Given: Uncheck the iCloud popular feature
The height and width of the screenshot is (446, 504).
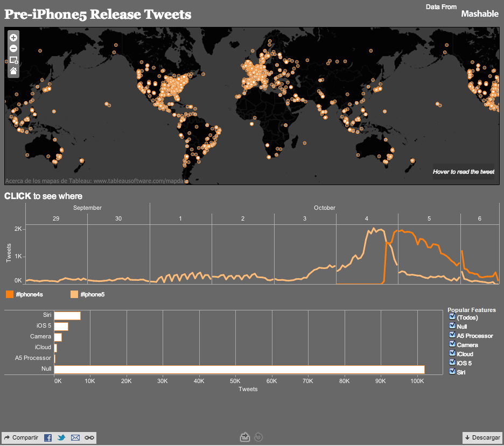Looking at the screenshot, I should (x=452, y=353).
